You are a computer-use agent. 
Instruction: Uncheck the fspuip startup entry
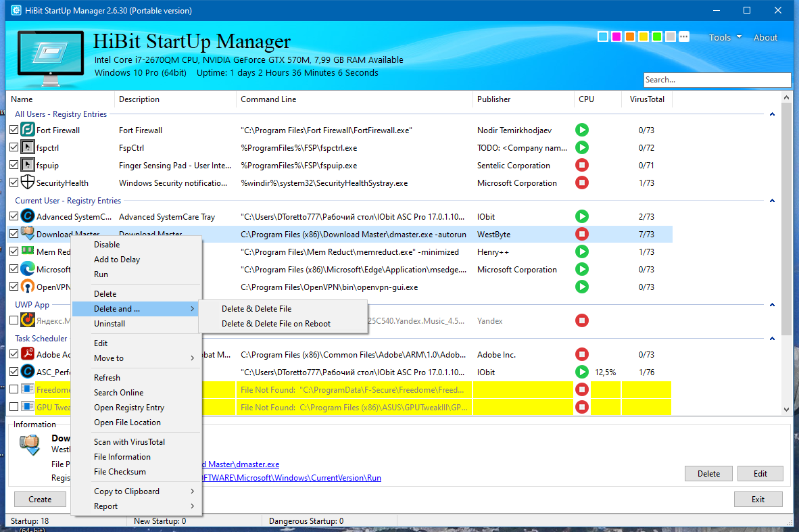point(14,164)
